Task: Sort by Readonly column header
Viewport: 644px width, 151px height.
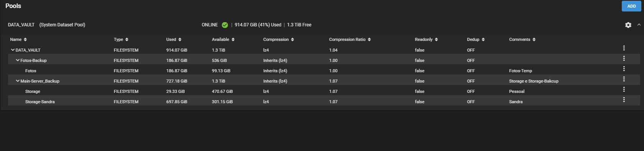Action: pyautogui.click(x=426, y=40)
